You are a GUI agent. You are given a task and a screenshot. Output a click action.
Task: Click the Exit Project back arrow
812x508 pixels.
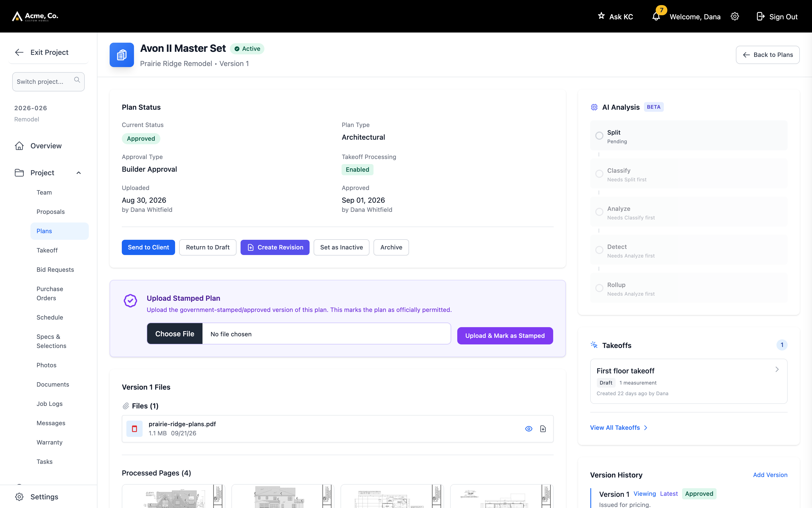(x=19, y=52)
